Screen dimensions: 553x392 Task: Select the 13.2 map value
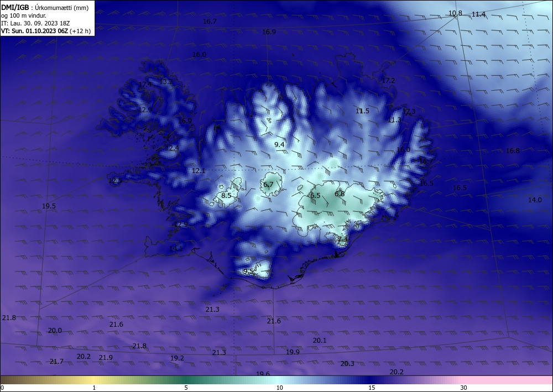(x=166, y=81)
